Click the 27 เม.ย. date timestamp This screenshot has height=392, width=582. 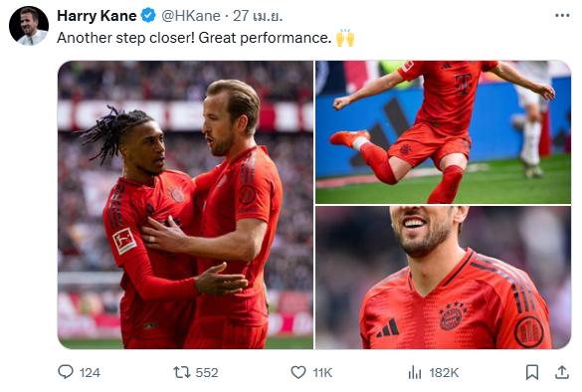[x=258, y=16]
